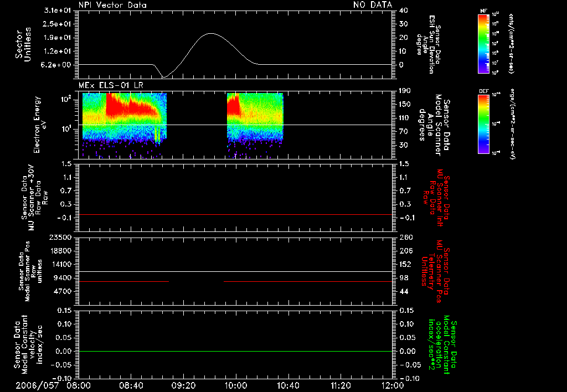Click the "98" telemetry tick label
The width and height of the screenshot is (567, 392).
(404, 278)
